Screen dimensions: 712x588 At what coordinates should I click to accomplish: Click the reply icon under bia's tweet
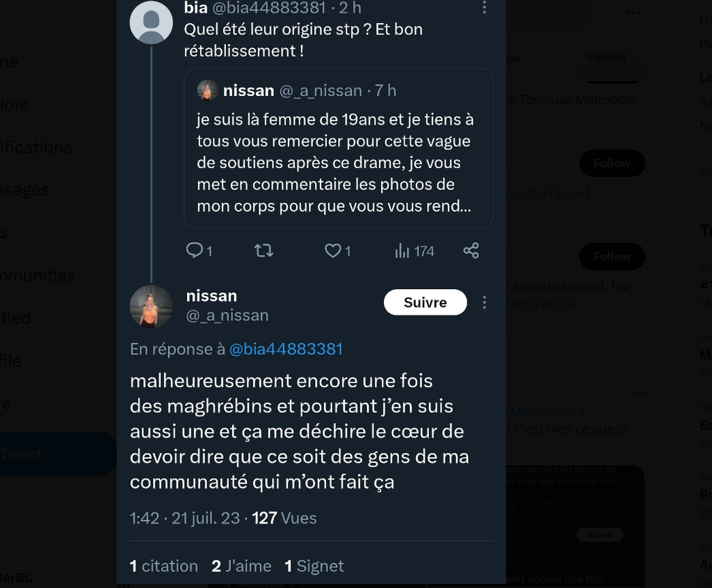coord(194,250)
